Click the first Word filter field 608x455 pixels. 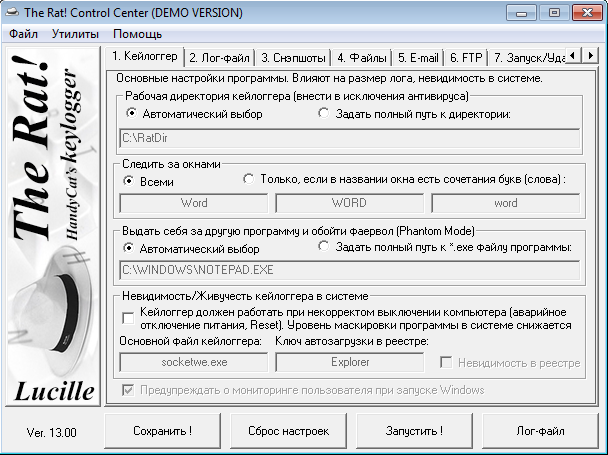pyautogui.click(x=193, y=203)
